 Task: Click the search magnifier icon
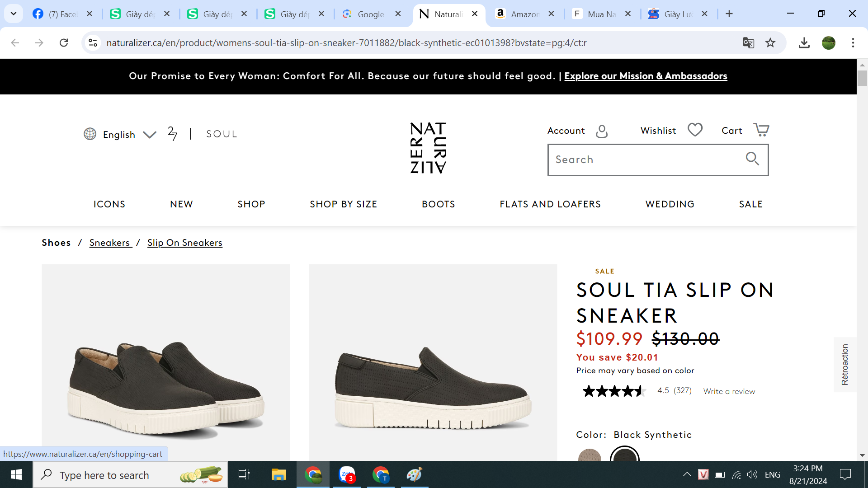(752, 159)
